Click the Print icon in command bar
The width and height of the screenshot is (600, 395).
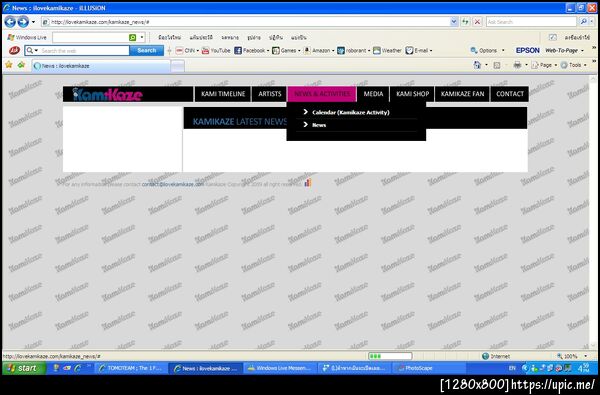click(517, 65)
